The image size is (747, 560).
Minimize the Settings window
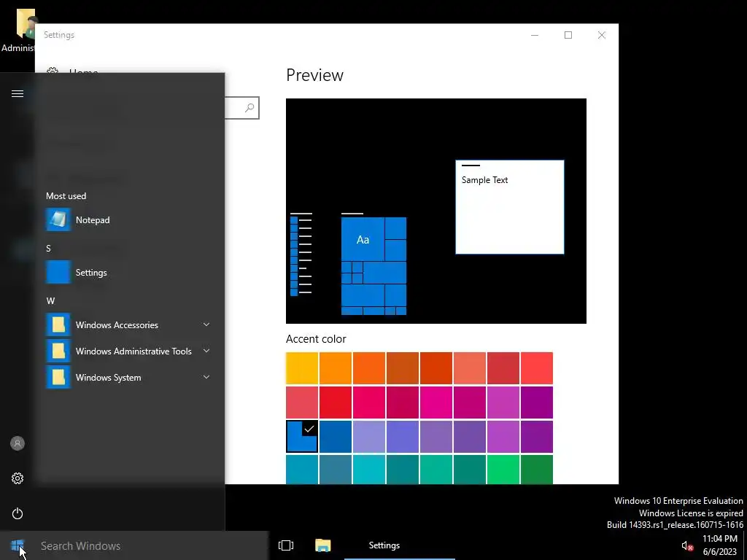click(535, 35)
